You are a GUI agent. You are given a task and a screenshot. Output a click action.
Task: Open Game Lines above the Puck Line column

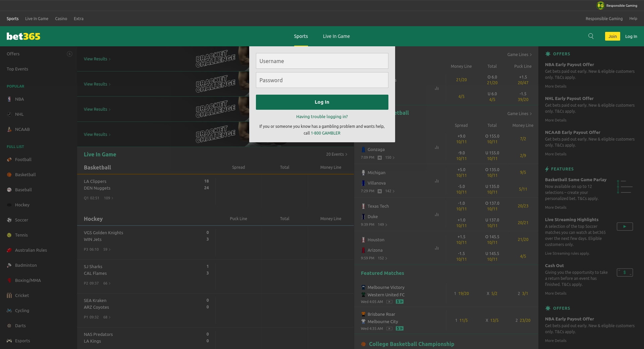coord(519,55)
